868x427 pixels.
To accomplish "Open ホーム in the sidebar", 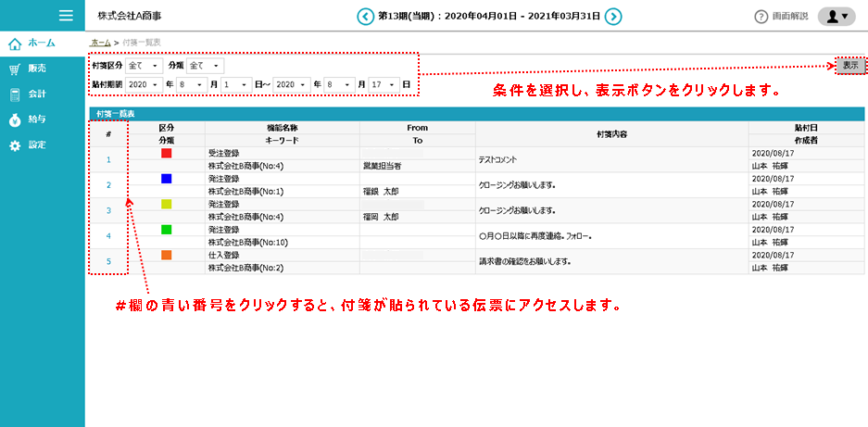I will coord(41,43).
